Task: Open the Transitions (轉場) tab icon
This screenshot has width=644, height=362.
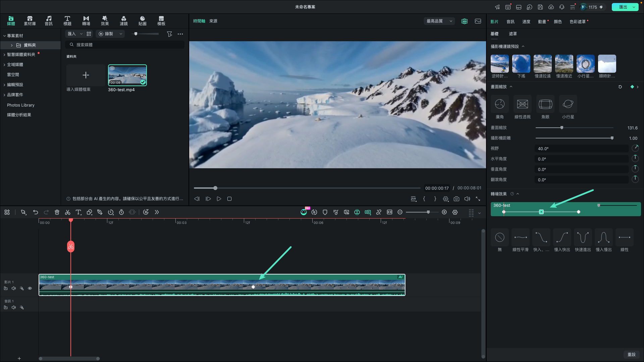Action: click(x=86, y=20)
